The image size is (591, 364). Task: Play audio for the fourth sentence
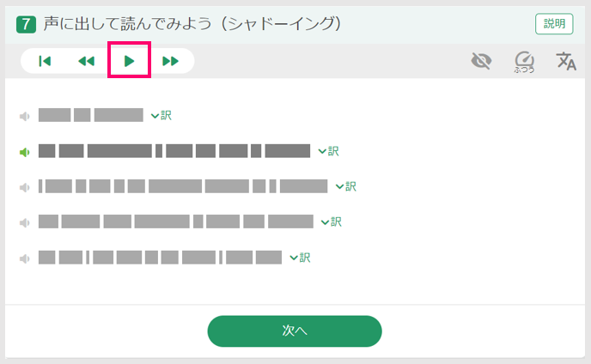pyautogui.click(x=25, y=222)
